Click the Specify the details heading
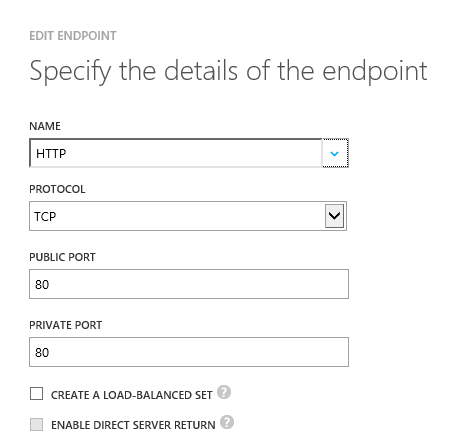 228,72
